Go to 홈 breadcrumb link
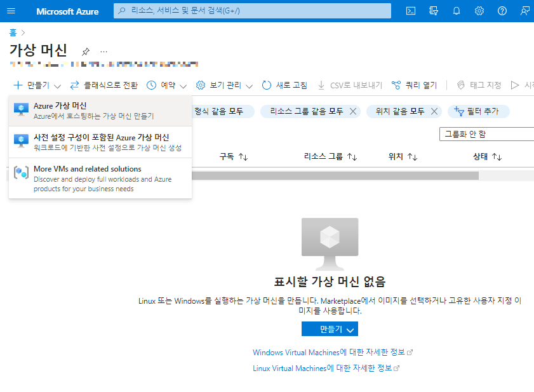This screenshot has height=392, width=534. tap(13, 32)
